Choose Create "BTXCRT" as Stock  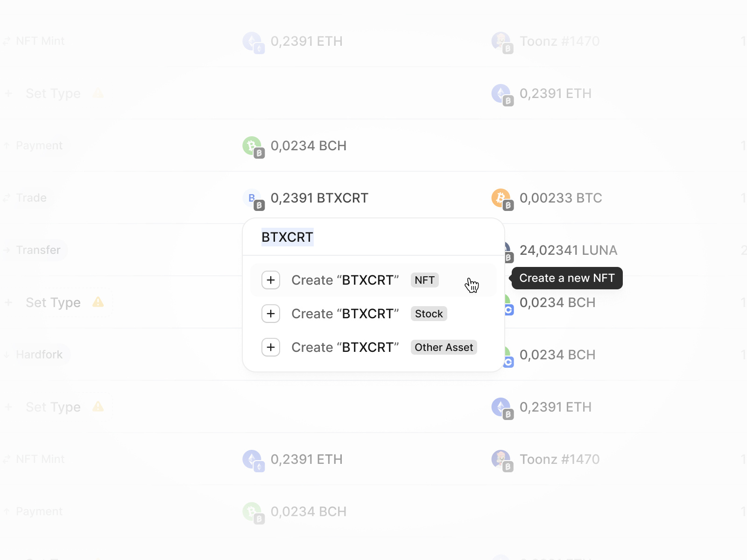tap(345, 314)
